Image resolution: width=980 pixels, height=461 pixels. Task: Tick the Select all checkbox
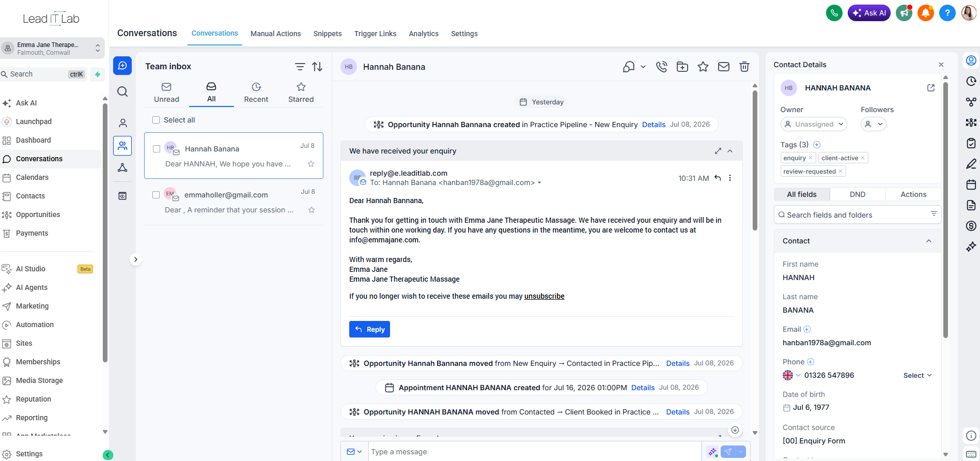[x=156, y=120]
